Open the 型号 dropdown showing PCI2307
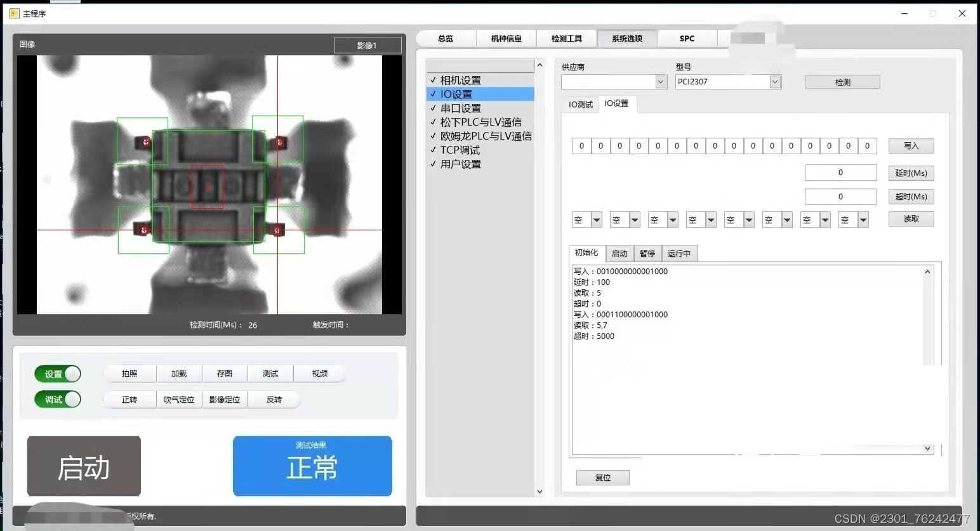980x531 pixels. [x=774, y=81]
